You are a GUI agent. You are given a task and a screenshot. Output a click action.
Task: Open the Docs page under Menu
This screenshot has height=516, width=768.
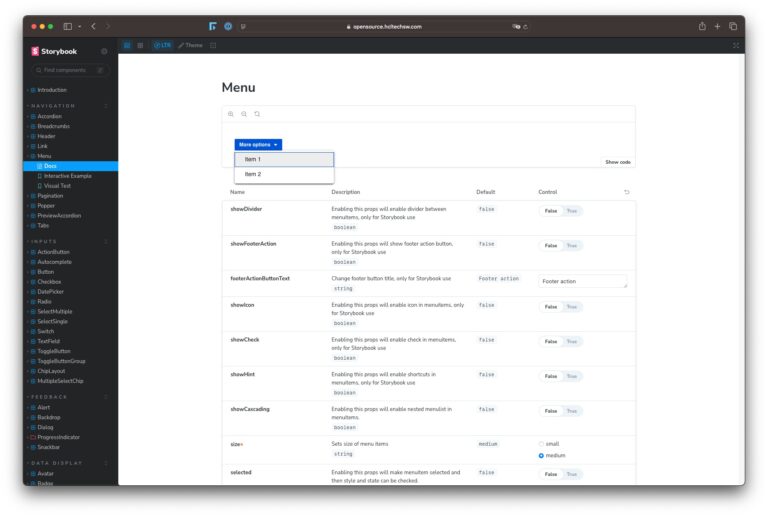pos(71,166)
